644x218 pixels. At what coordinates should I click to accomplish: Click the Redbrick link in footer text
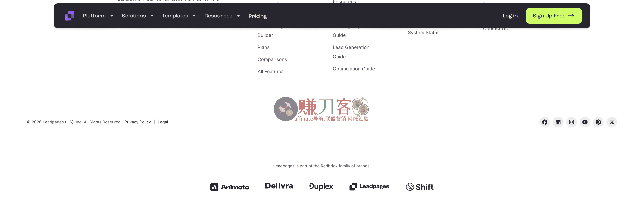coord(329,166)
